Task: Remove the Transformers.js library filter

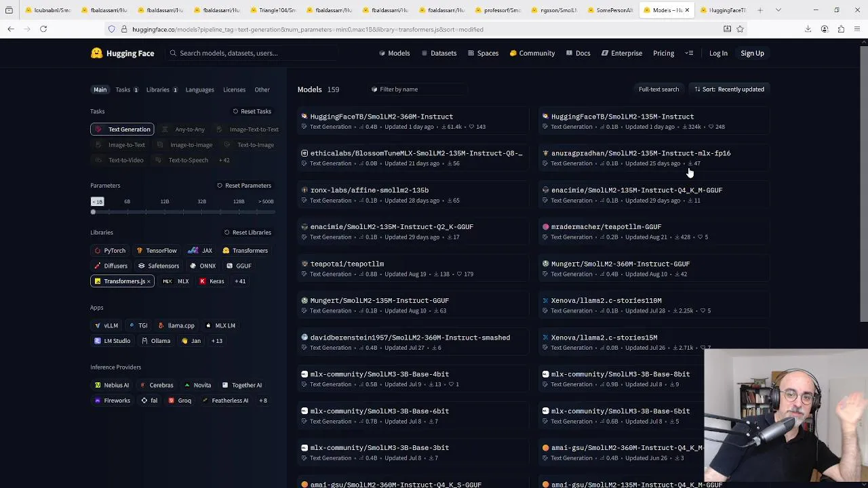Action: [x=149, y=281]
